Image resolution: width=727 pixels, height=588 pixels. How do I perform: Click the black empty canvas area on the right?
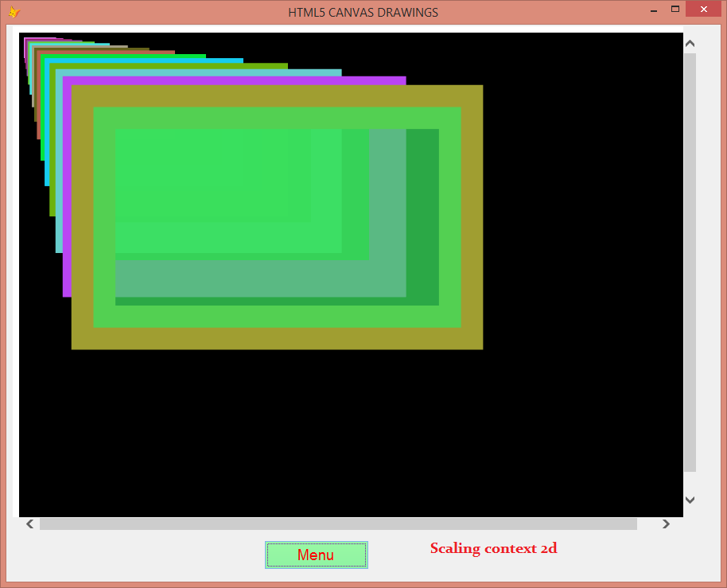pyautogui.click(x=581, y=239)
